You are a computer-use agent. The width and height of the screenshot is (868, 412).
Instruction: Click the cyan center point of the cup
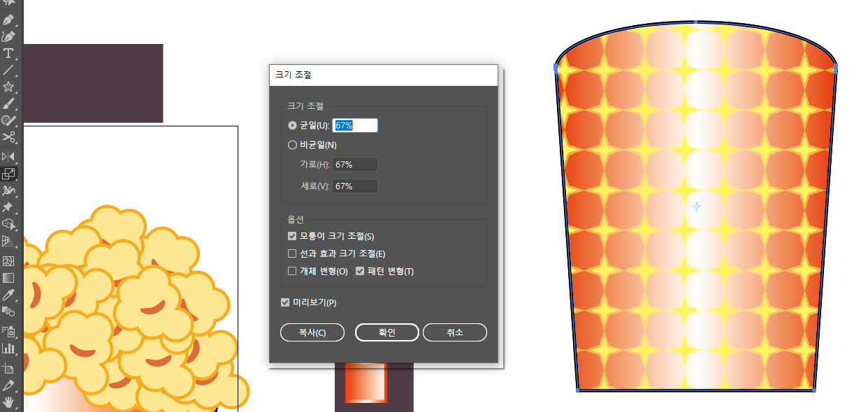pos(696,207)
